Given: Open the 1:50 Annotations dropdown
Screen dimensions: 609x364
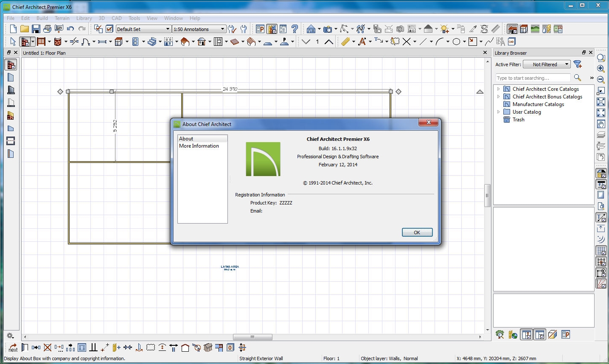Looking at the screenshot, I should [x=199, y=29].
